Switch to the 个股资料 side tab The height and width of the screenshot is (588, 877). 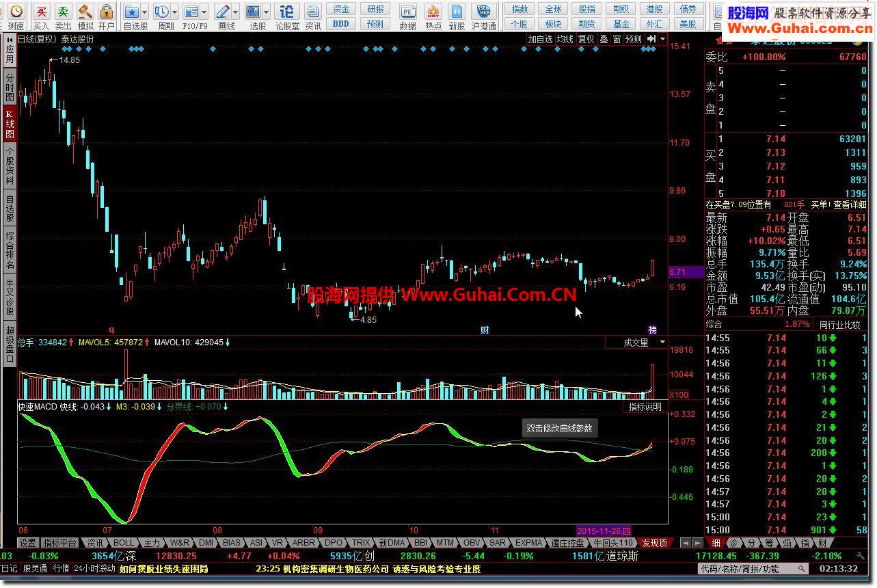pos(10,166)
